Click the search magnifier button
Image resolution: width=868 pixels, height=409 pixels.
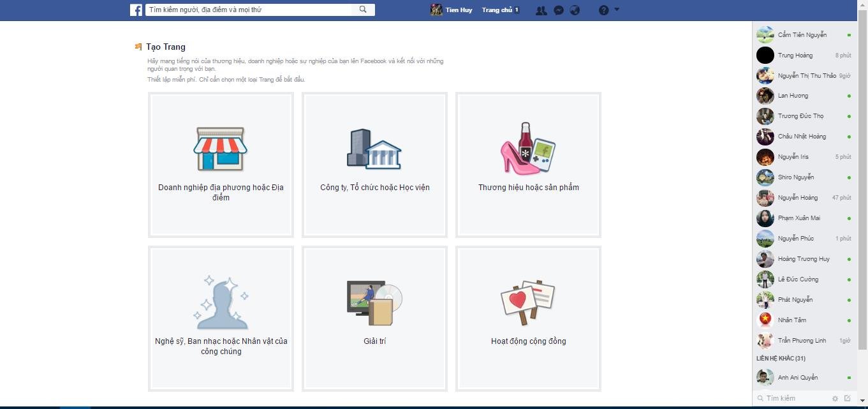pos(363,10)
